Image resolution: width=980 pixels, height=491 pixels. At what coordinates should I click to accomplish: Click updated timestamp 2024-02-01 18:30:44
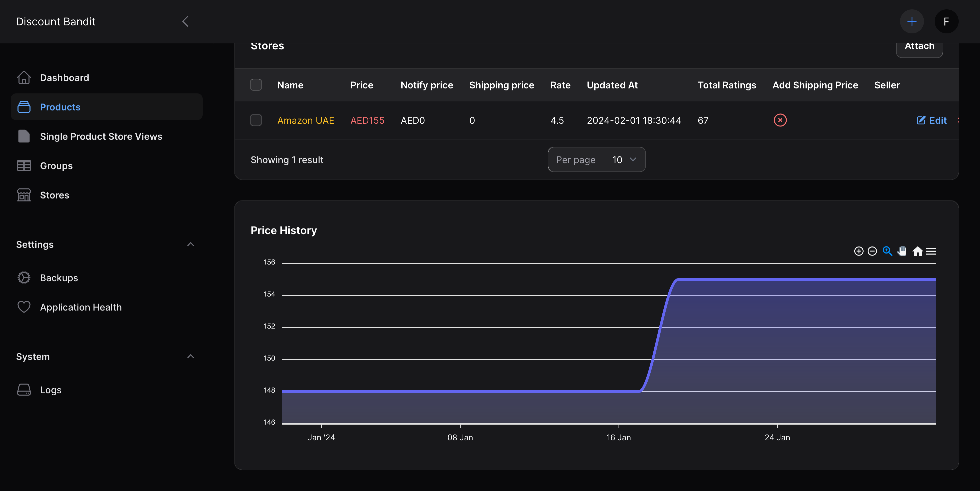coord(634,120)
